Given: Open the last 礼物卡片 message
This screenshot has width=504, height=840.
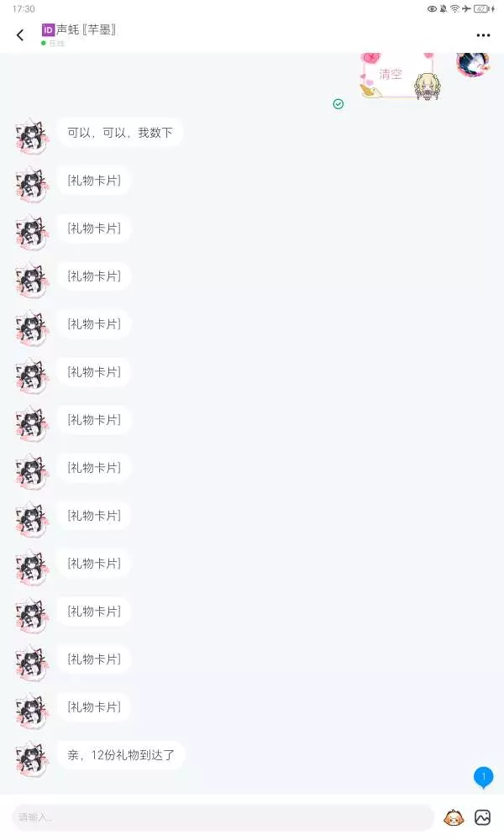Looking at the screenshot, I should coord(94,707).
